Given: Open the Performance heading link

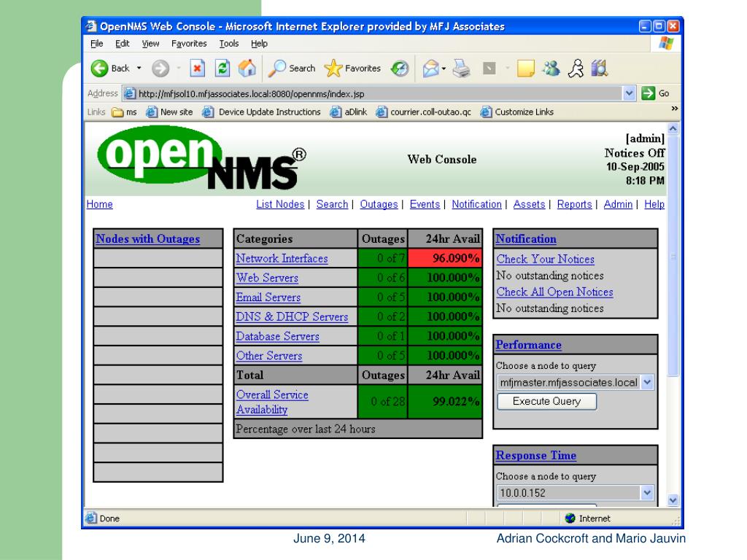Looking at the screenshot, I should [x=528, y=345].
